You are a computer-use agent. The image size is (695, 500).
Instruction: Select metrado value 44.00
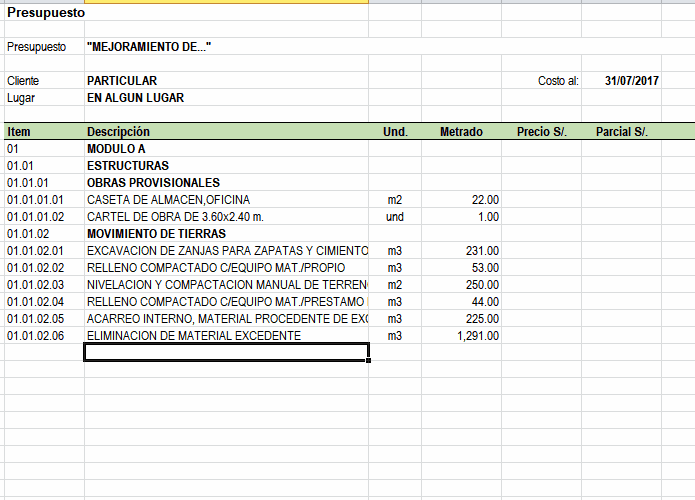(x=461, y=302)
